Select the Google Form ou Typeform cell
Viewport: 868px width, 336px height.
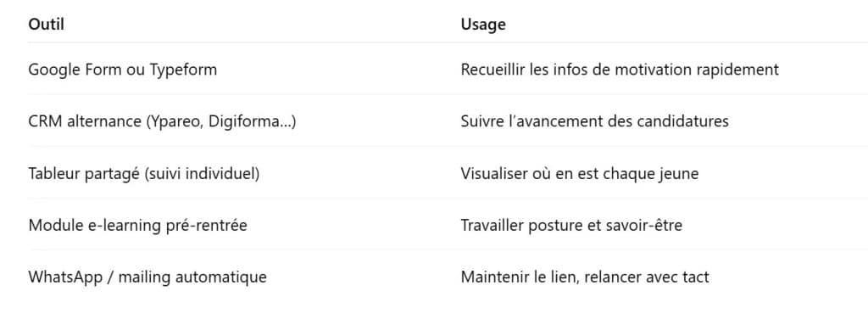(122, 70)
